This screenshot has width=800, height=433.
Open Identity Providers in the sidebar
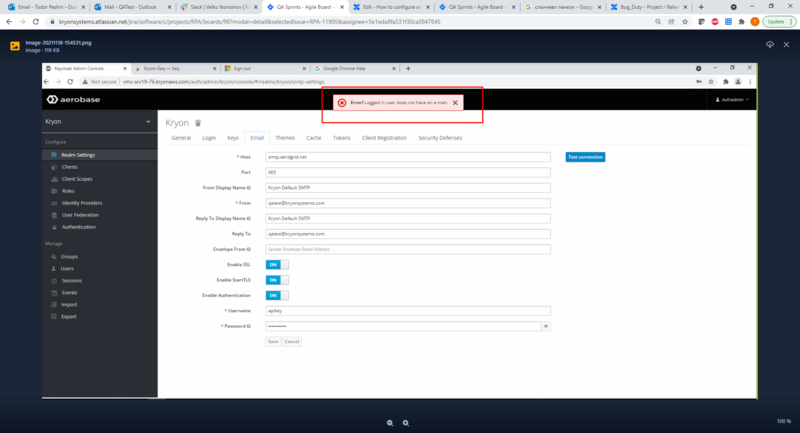pos(83,203)
